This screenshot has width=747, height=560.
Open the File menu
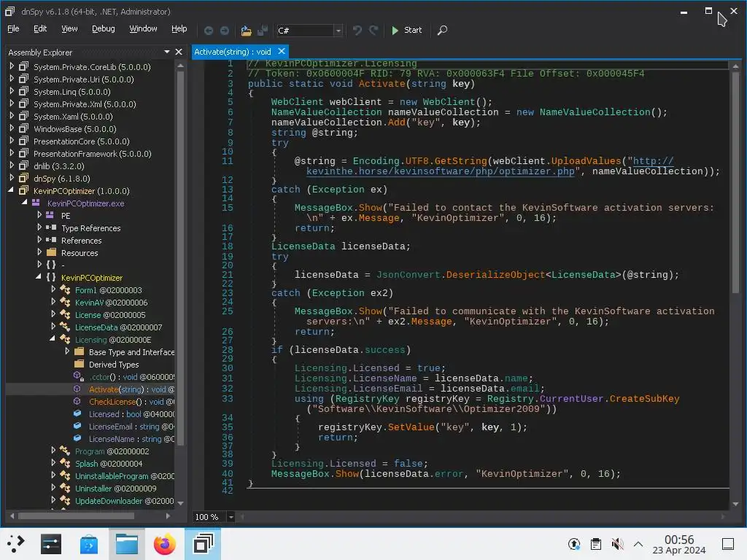[x=13, y=28]
